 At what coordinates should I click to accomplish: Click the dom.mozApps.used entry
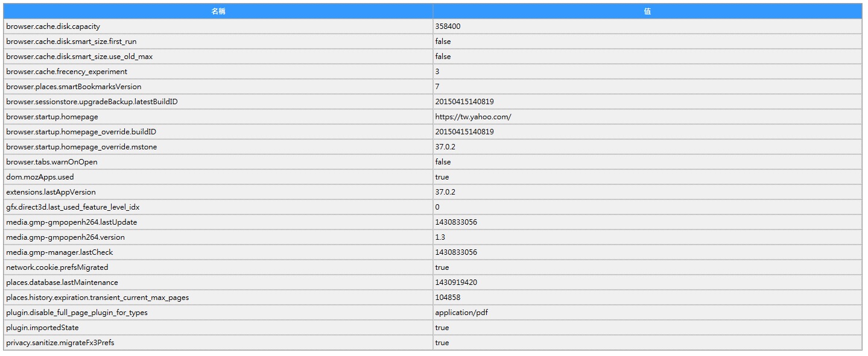[x=40, y=177]
